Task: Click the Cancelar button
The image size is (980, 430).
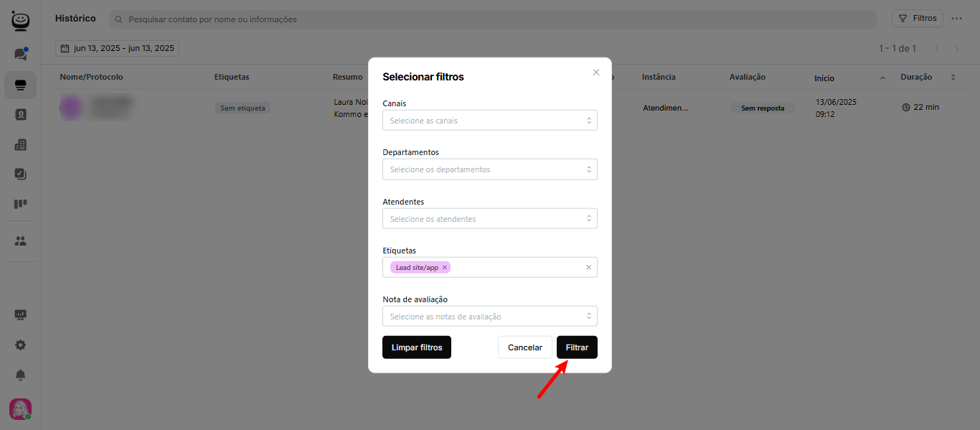Action: 524,347
